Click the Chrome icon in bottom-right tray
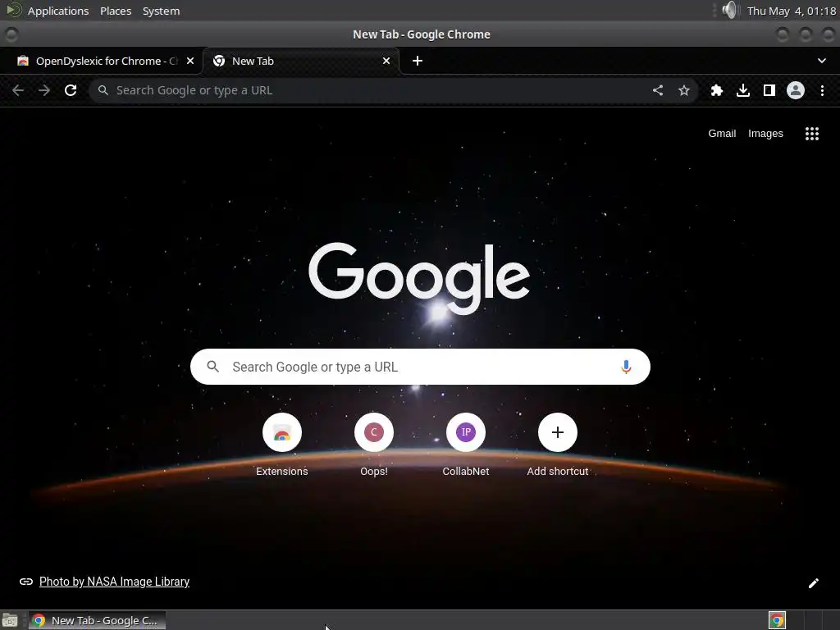840x630 pixels. 777,621
